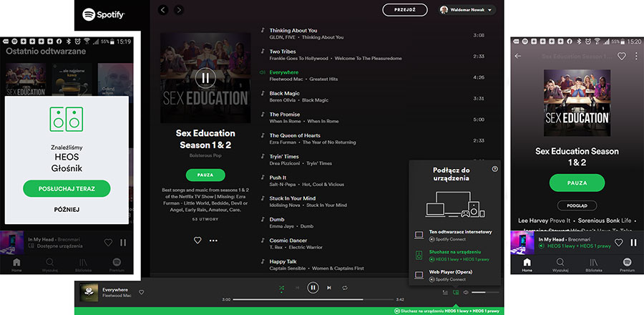
Task: Tap back arrow on right phone
Action: (518, 56)
